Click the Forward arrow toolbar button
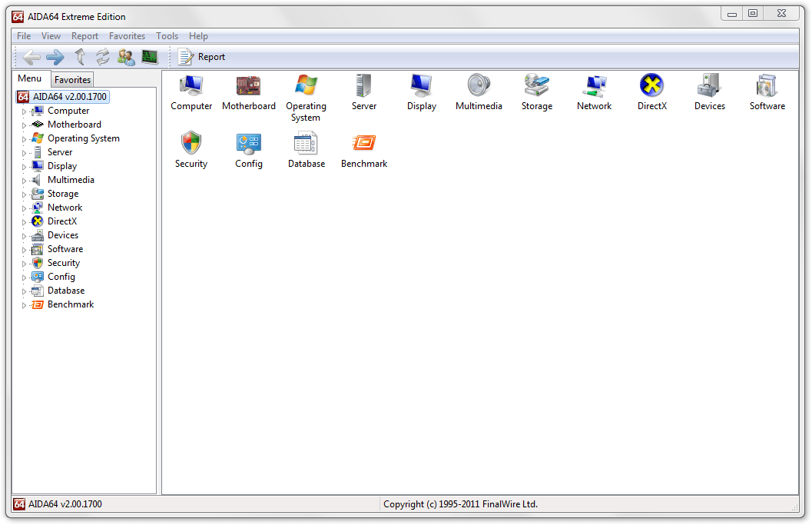Screen dimensions: 812x525 pos(55,57)
